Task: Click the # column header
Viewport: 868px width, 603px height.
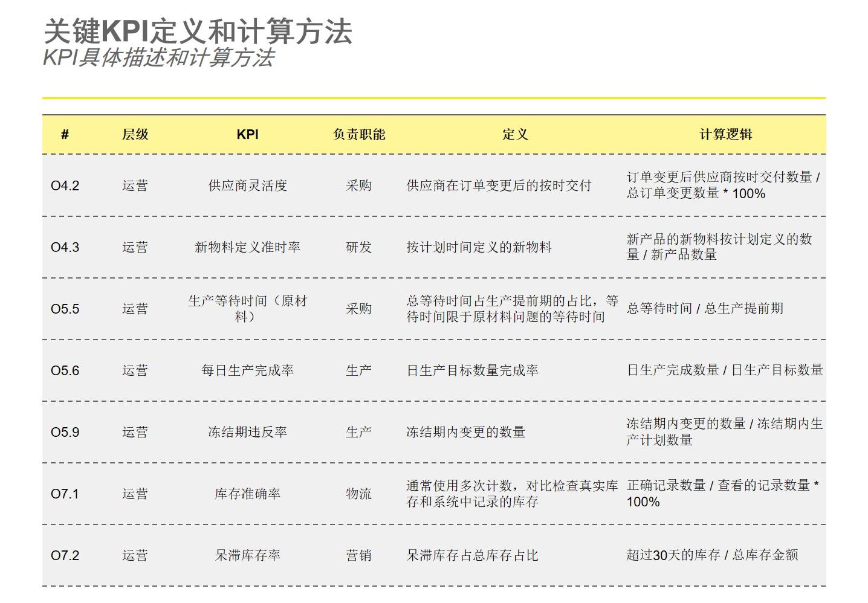Action: click(65, 134)
